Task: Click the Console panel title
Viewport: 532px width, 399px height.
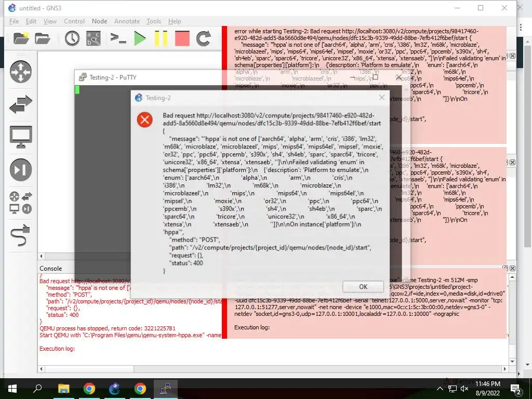Action: pos(50,269)
